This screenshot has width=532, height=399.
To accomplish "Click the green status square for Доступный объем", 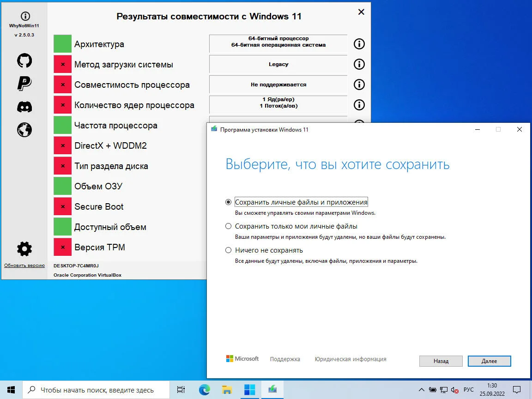I will coord(62,227).
